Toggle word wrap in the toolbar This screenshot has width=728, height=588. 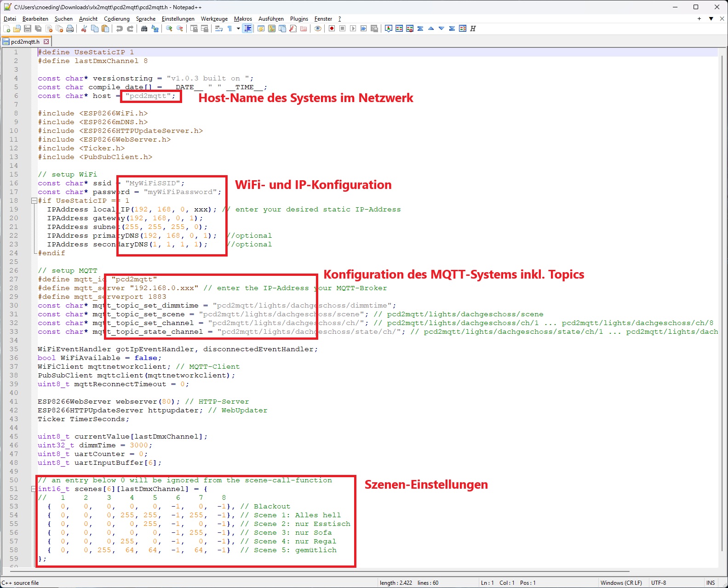(x=219, y=29)
